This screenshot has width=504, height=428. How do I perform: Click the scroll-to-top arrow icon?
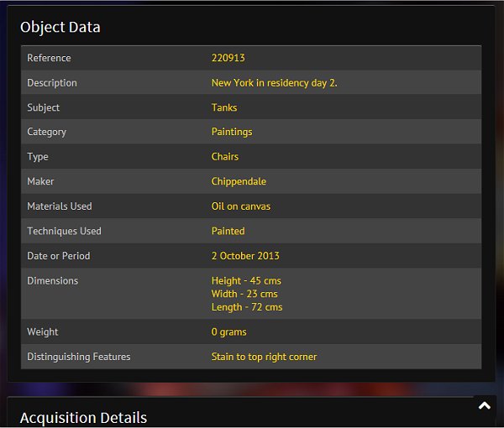tap(485, 406)
